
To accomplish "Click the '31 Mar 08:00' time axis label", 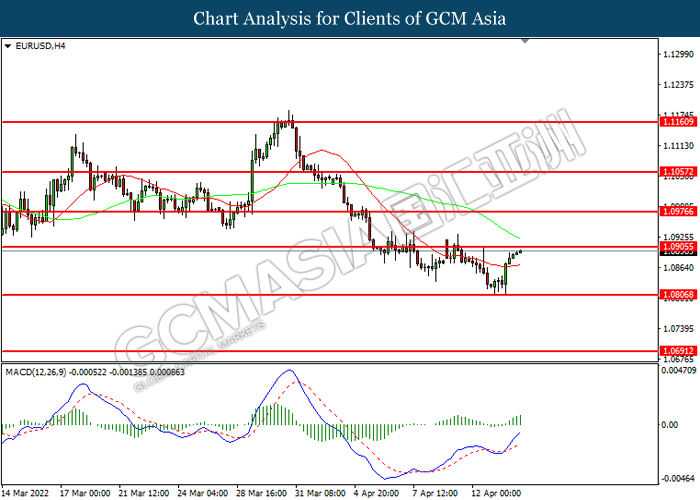I will click(x=320, y=493).
